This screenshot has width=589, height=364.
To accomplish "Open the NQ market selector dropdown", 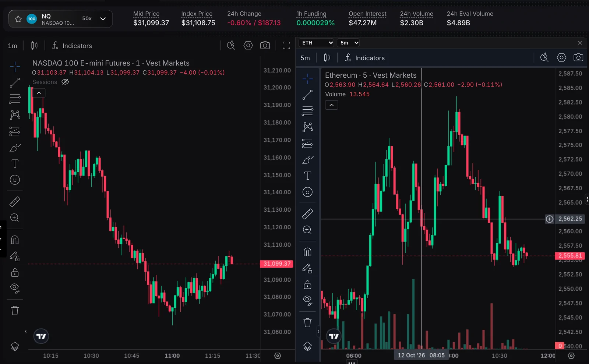I will (x=103, y=19).
